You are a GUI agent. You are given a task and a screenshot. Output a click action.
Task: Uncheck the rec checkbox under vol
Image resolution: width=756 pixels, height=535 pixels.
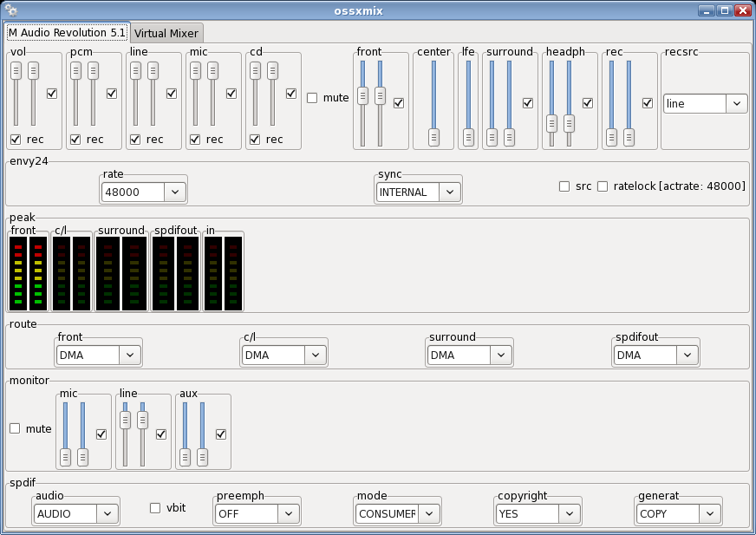(x=15, y=139)
